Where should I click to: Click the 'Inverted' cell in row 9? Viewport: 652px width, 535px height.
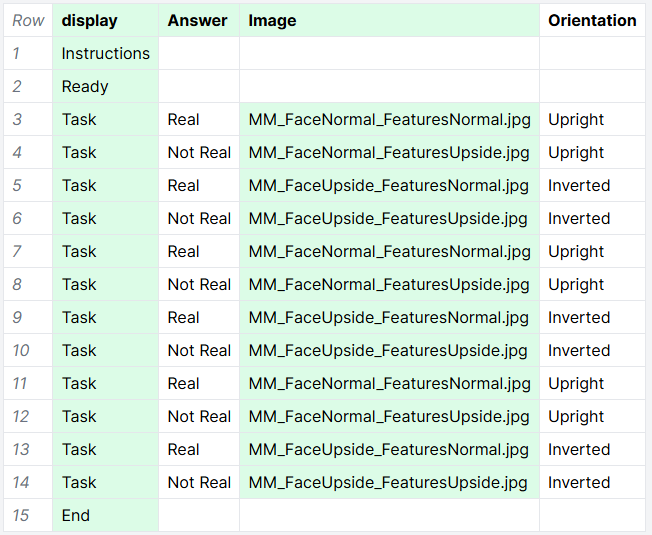[x=592, y=317]
